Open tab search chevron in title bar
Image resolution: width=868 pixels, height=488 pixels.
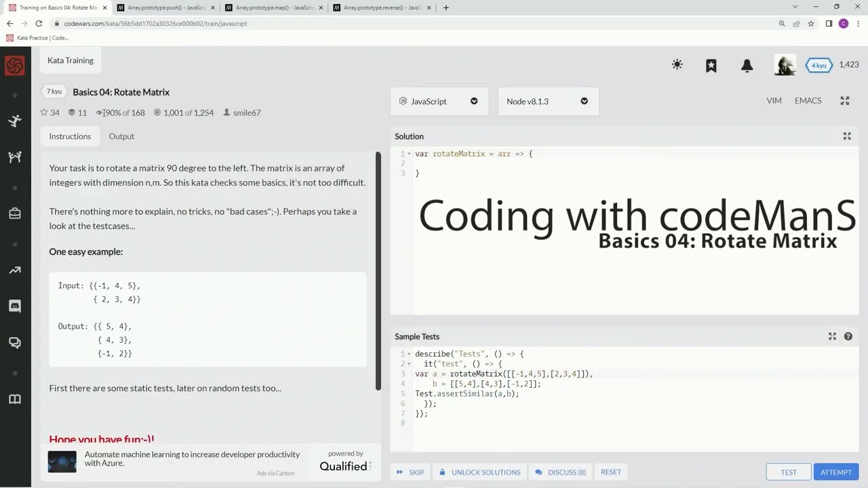pos(795,7)
